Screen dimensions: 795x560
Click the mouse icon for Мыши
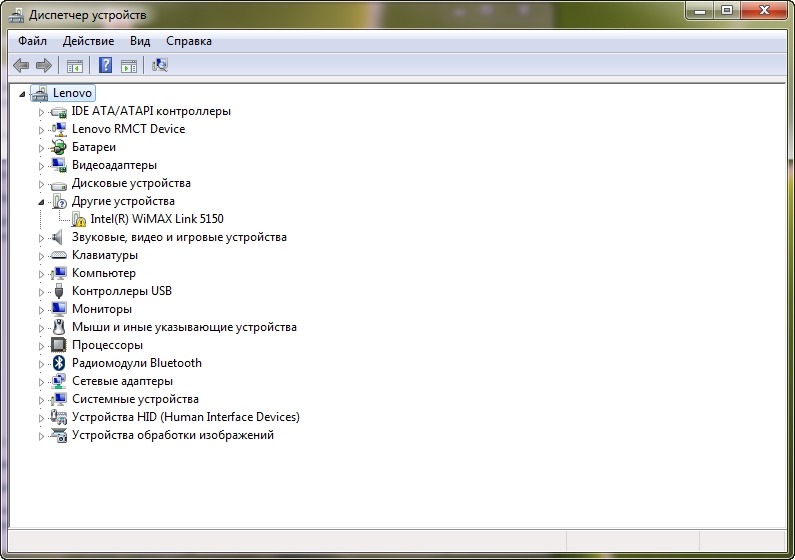tap(59, 327)
